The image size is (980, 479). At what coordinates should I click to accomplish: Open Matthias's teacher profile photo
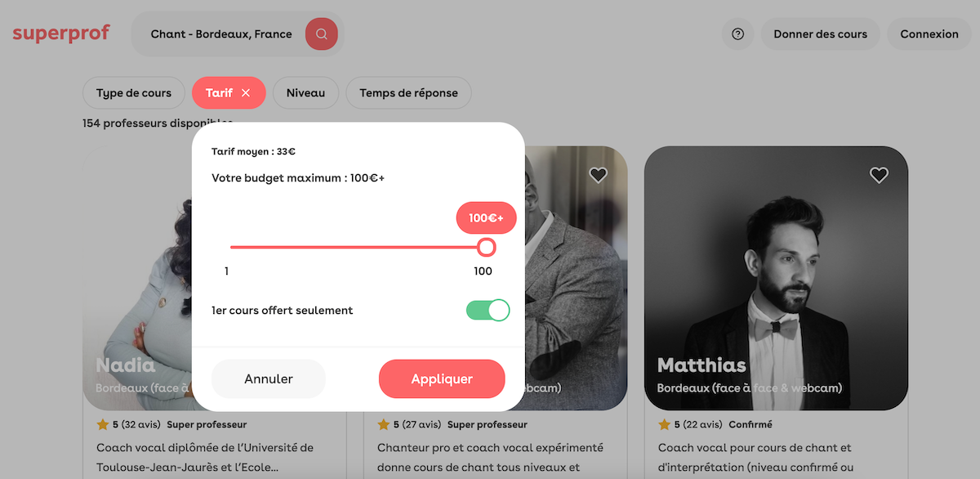tap(776, 278)
